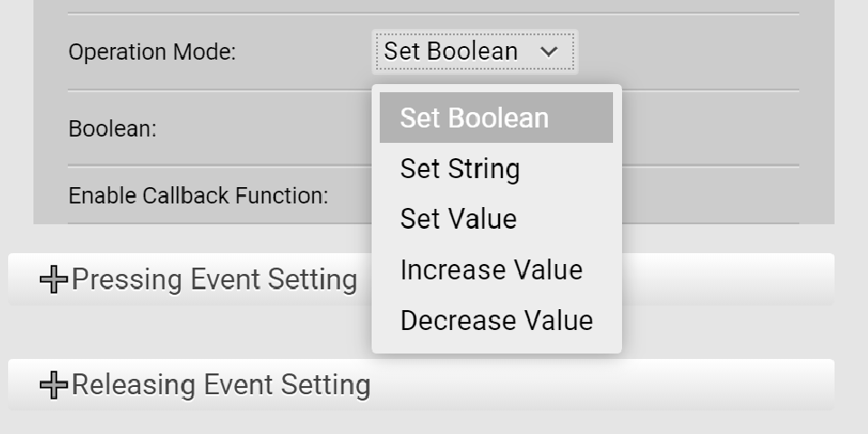
Task: Click the plus icon beside Pressing Event Setting
Action: coord(53,280)
